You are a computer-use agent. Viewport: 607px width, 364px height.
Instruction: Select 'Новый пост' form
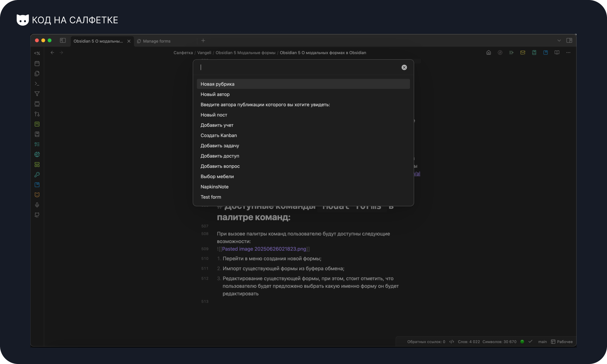[303, 115]
